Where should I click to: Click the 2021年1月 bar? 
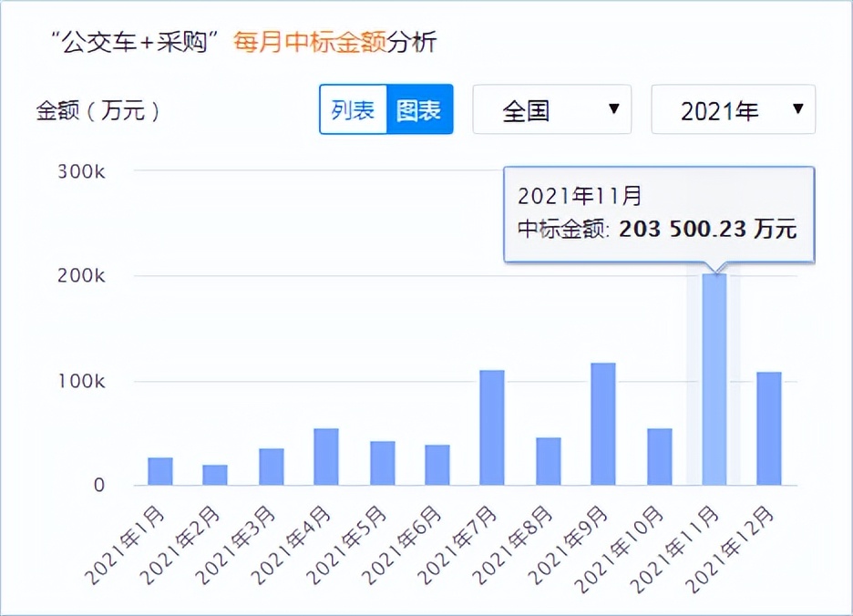click(160, 469)
